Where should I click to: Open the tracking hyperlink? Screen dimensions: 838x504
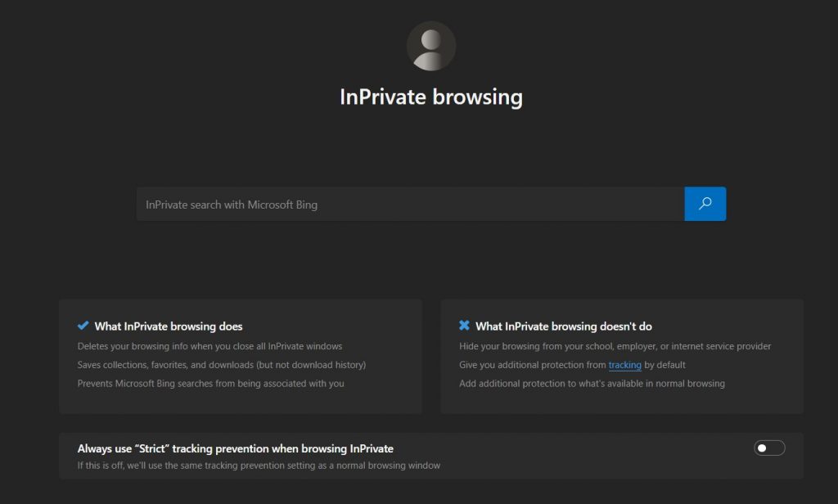coord(624,365)
